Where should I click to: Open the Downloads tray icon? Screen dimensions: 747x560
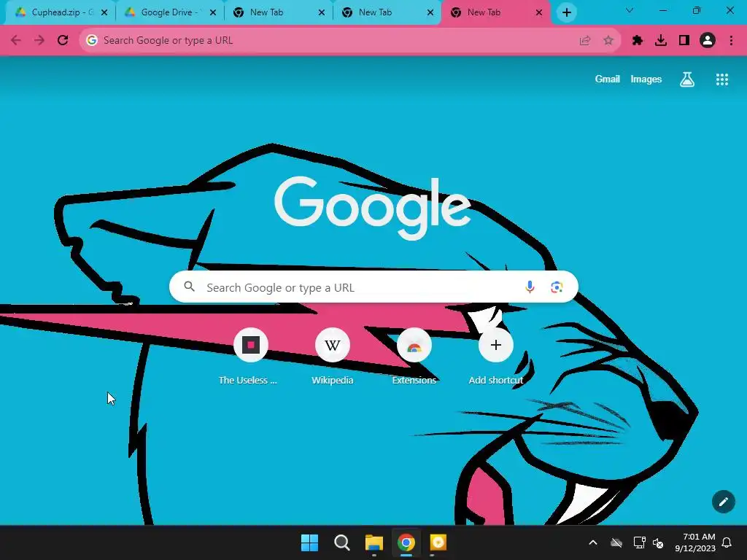[661, 41]
